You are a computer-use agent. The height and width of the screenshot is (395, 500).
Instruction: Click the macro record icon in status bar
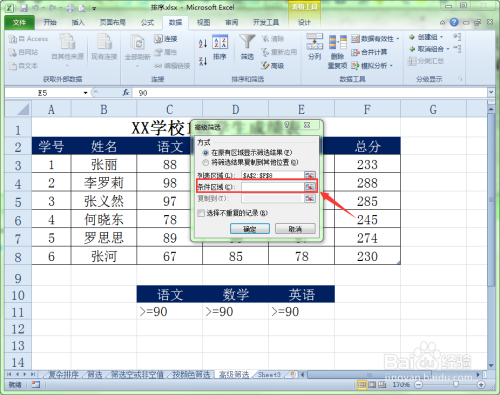coord(36,385)
